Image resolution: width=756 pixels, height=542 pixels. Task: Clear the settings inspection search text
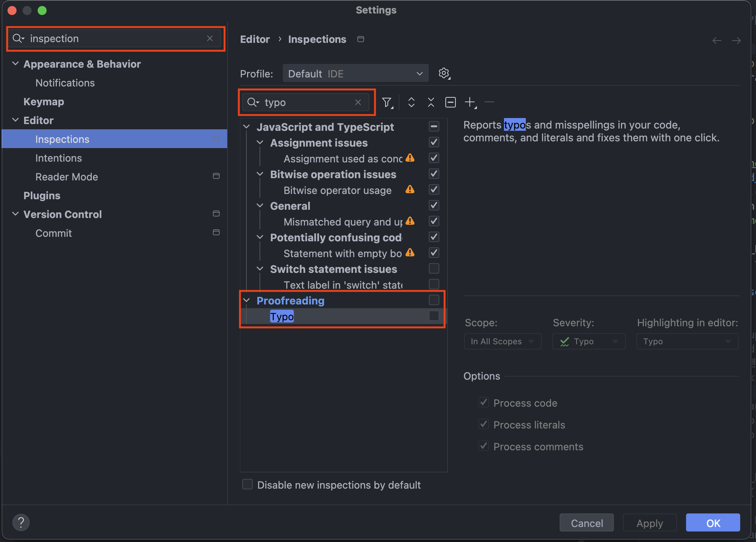[210, 38]
